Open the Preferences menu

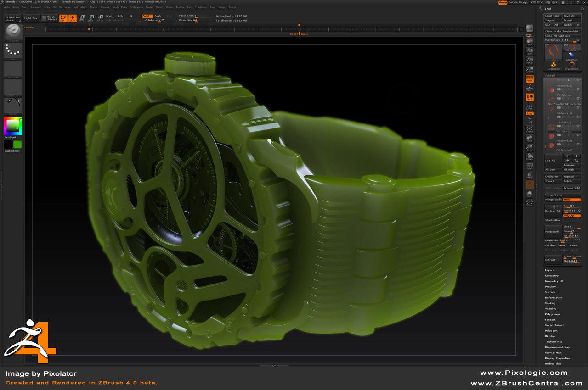click(x=136, y=7)
